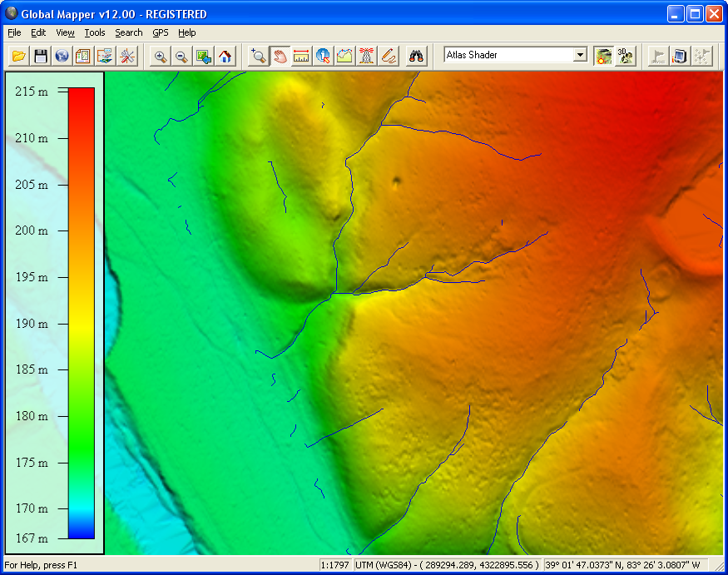
Task: Open the GPS menu
Action: (x=160, y=32)
